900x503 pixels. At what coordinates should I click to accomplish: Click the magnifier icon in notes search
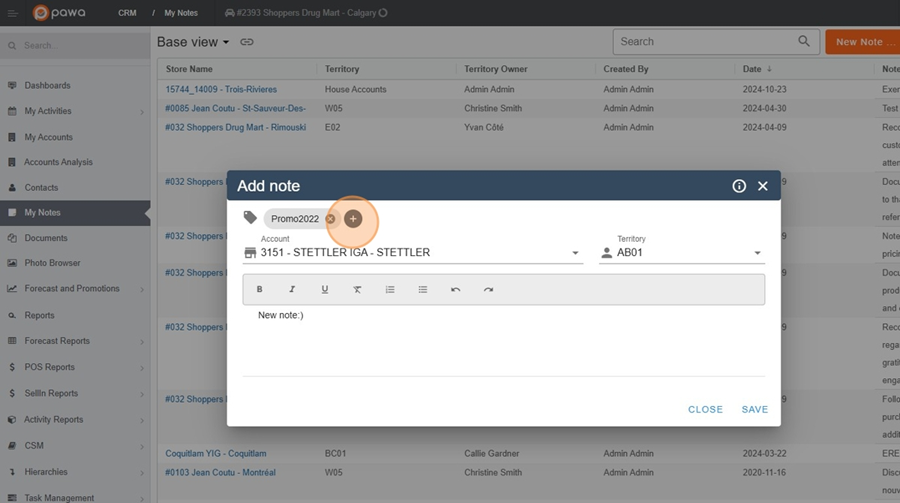point(804,41)
